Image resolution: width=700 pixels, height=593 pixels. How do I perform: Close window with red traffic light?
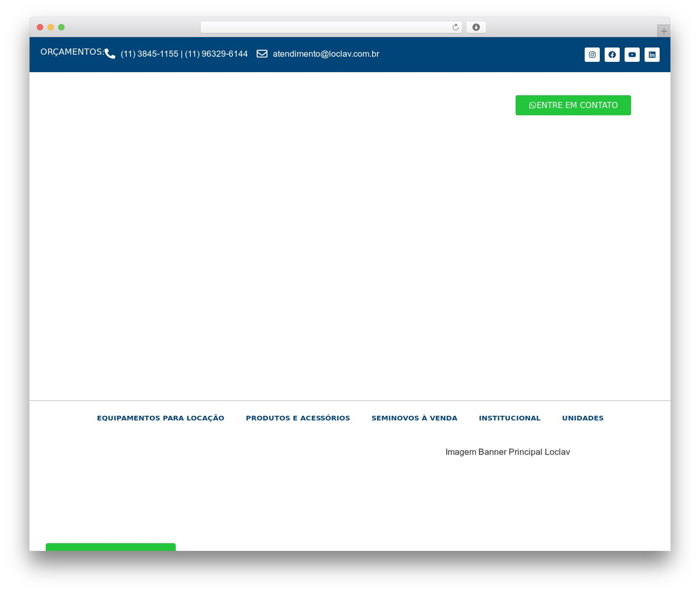click(x=40, y=27)
